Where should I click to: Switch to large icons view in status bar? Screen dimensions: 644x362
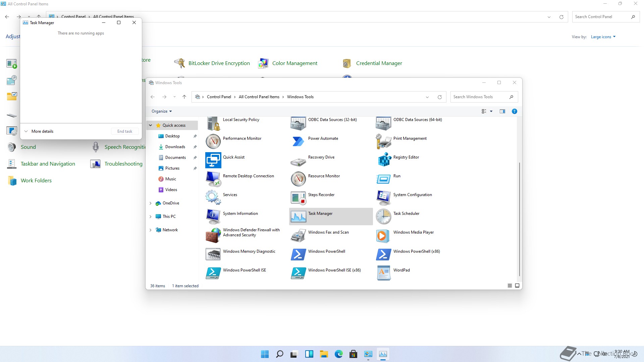point(517,286)
